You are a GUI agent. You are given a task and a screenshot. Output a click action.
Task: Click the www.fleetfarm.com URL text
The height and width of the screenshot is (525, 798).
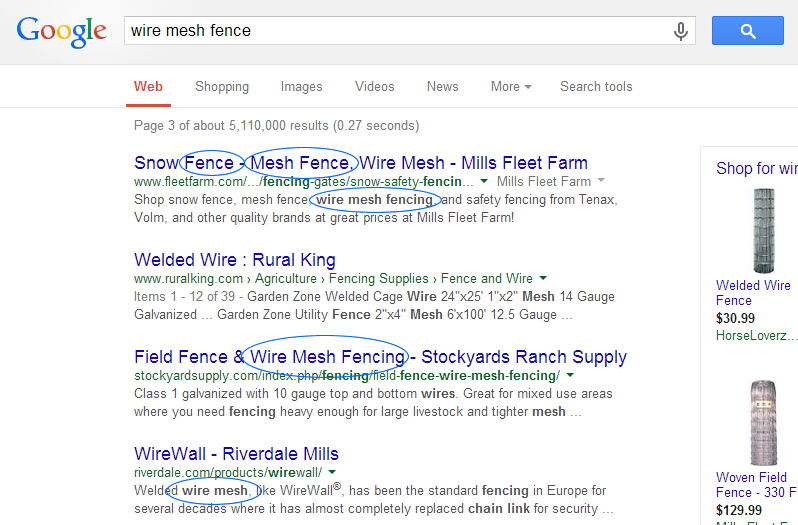point(304,182)
